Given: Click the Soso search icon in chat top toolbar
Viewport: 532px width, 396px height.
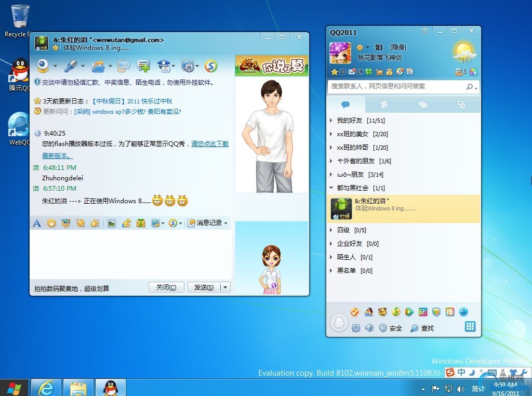Looking at the screenshot, I should pyautogui.click(x=211, y=66).
